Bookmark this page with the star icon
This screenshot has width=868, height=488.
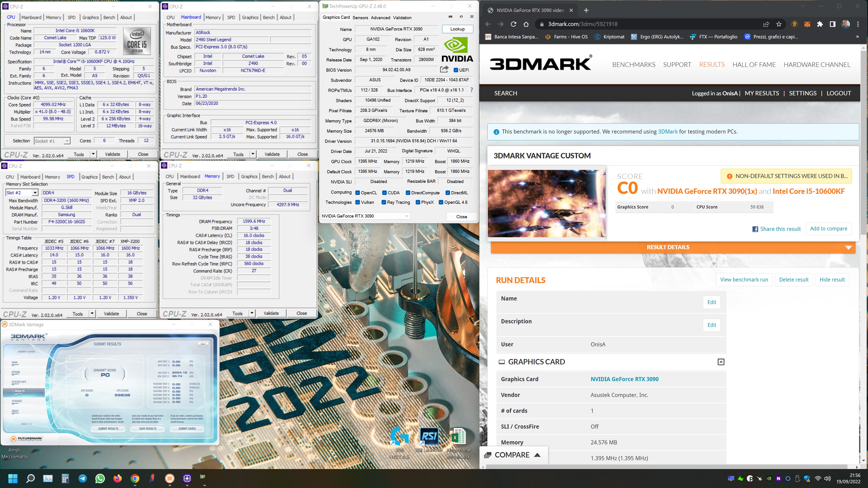pos(779,24)
